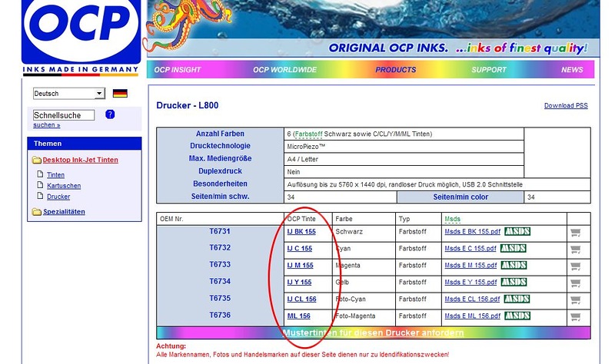615x364 pixels.
Task: Open the Spezialitäten link
Action: (64, 212)
